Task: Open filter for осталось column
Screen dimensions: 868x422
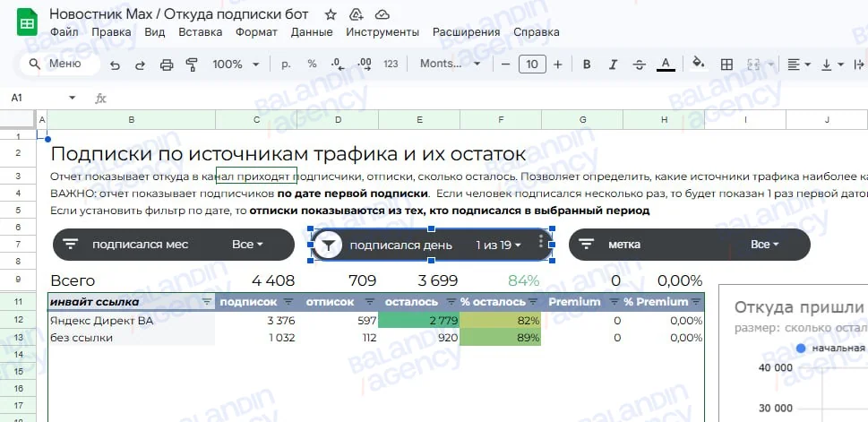Action: (x=451, y=302)
